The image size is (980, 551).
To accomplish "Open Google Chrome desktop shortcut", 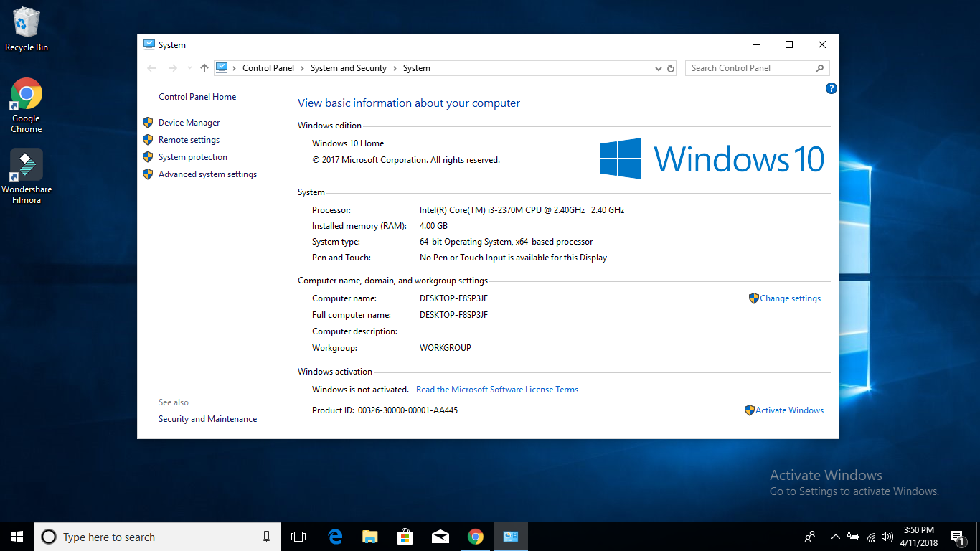I will pyautogui.click(x=27, y=105).
